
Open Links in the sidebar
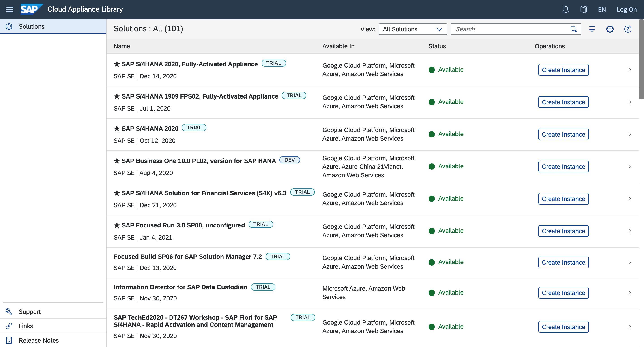click(53, 326)
